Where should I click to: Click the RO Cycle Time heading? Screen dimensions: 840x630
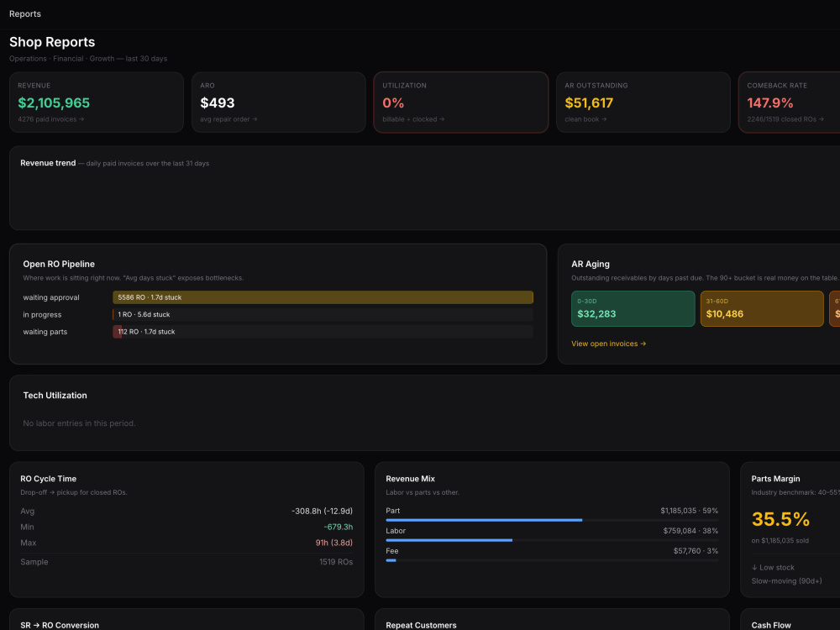tap(48, 479)
